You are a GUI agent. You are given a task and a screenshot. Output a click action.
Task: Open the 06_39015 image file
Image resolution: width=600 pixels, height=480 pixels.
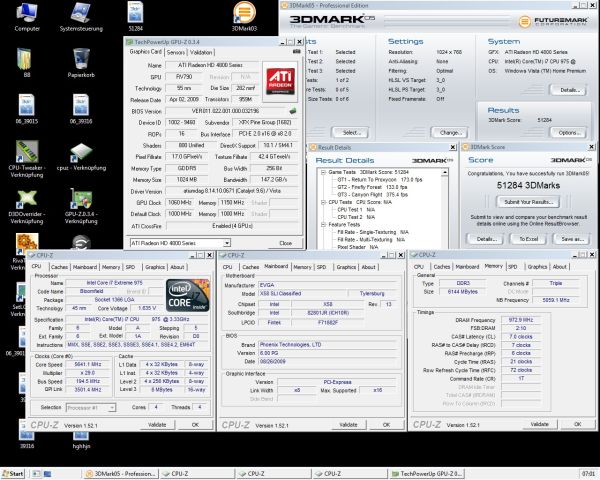point(26,109)
